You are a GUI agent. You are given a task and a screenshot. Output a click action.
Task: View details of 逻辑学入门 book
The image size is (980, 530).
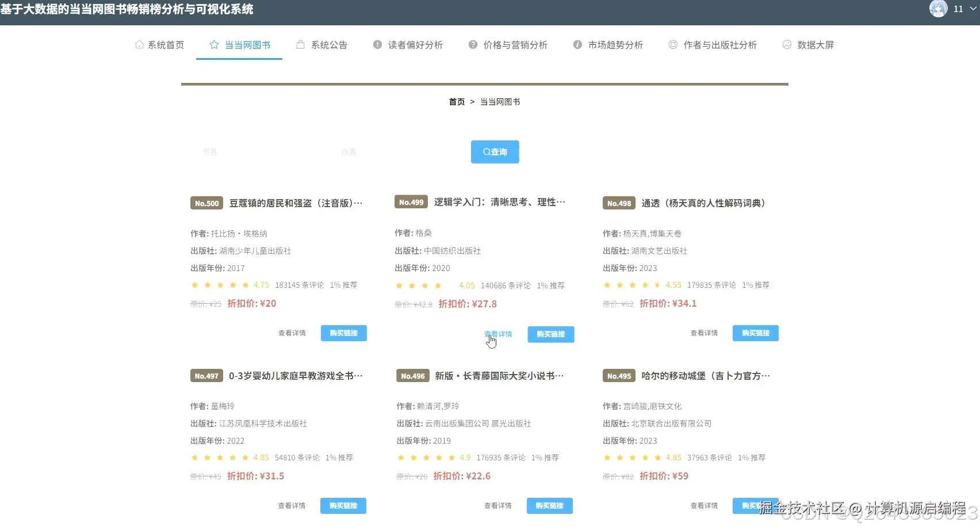[x=498, y=334]
